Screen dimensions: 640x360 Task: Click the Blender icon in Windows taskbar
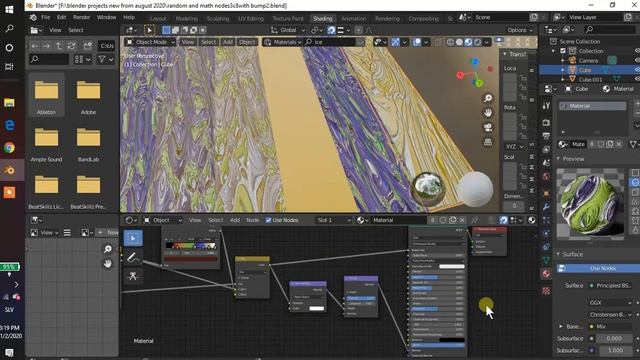(9, 170)
